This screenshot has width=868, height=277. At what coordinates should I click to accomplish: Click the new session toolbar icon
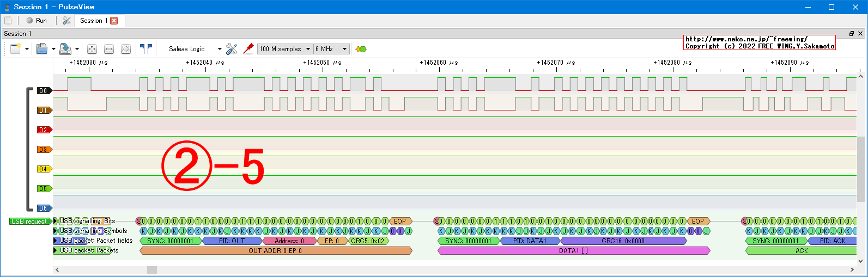click(x=15, y=49)
